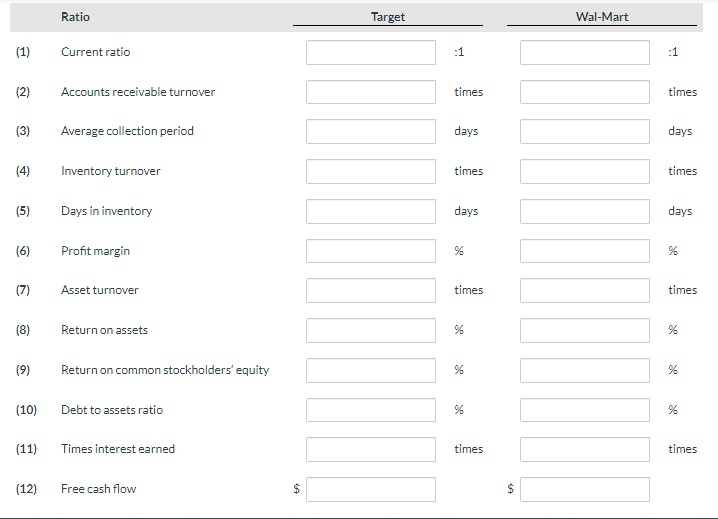
Task: Click Target's Inventory turnover input
Action: point(371,171)
